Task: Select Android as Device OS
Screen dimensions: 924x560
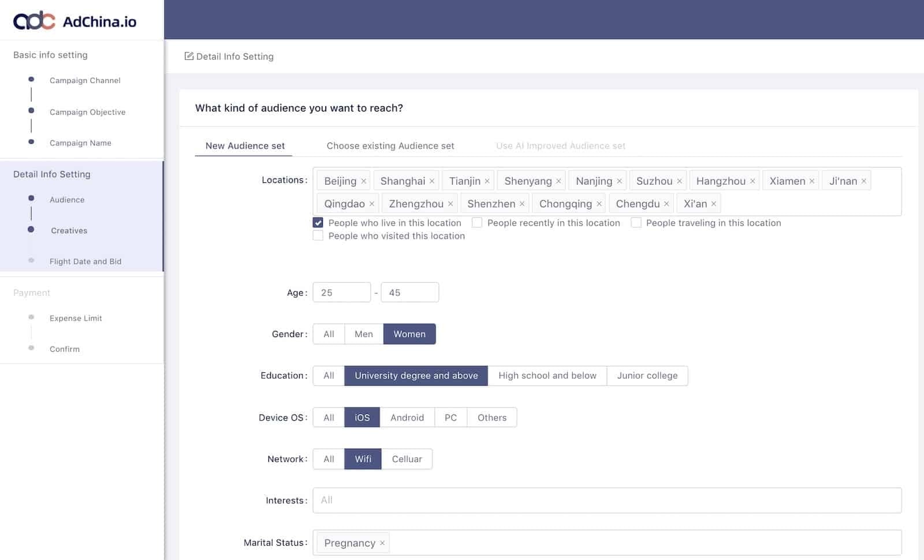Action: [x=407, y=417]
